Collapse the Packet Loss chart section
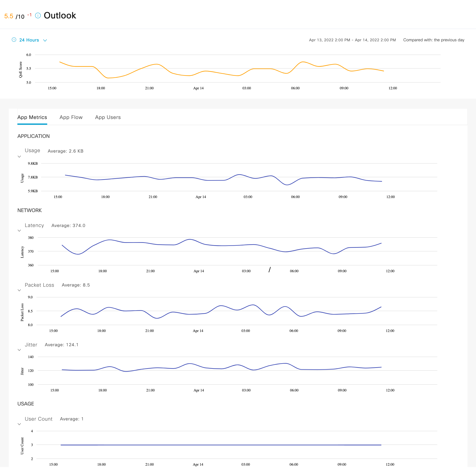This screenshot has width=476, height=475. pos(19,290)
